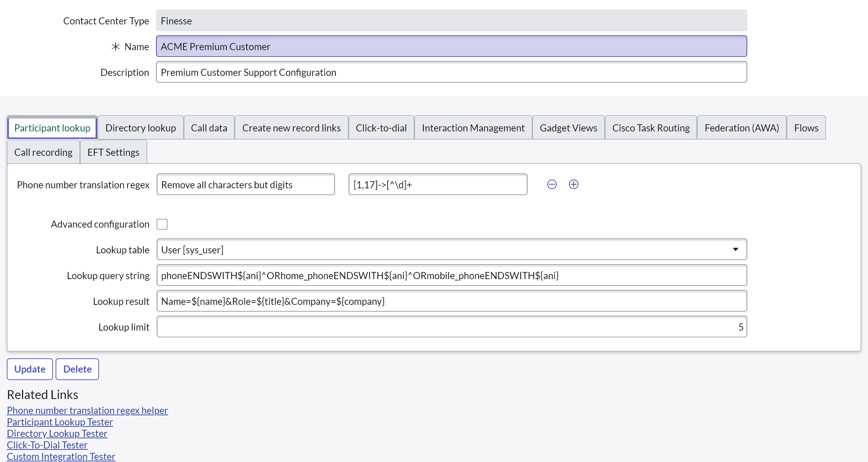868x462 pixels.
Task: Open the Call data tab
Action: click(209, 128)
